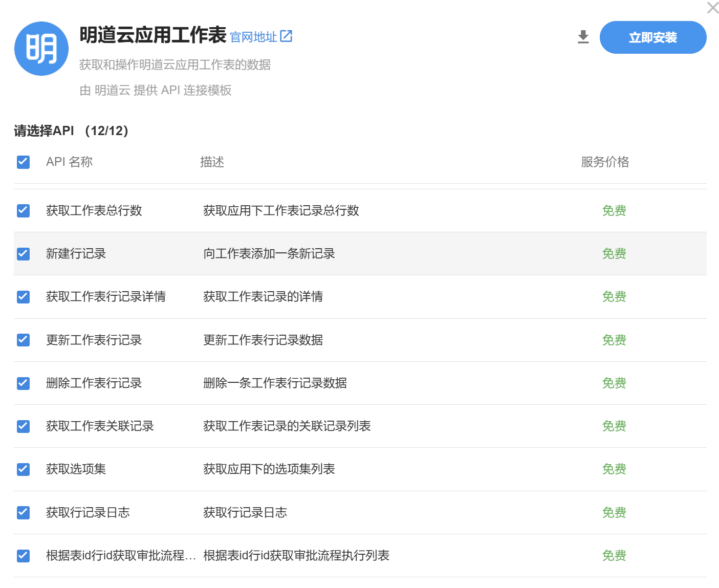The image size is (719, 588).
Task: Click 免费 price in 获取工作表总行数 row
Action: 614,210
